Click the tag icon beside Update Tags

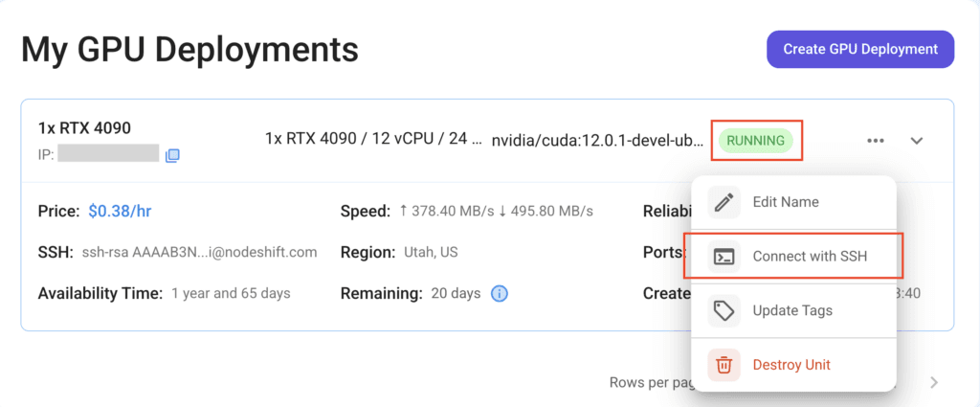(724, 310)
